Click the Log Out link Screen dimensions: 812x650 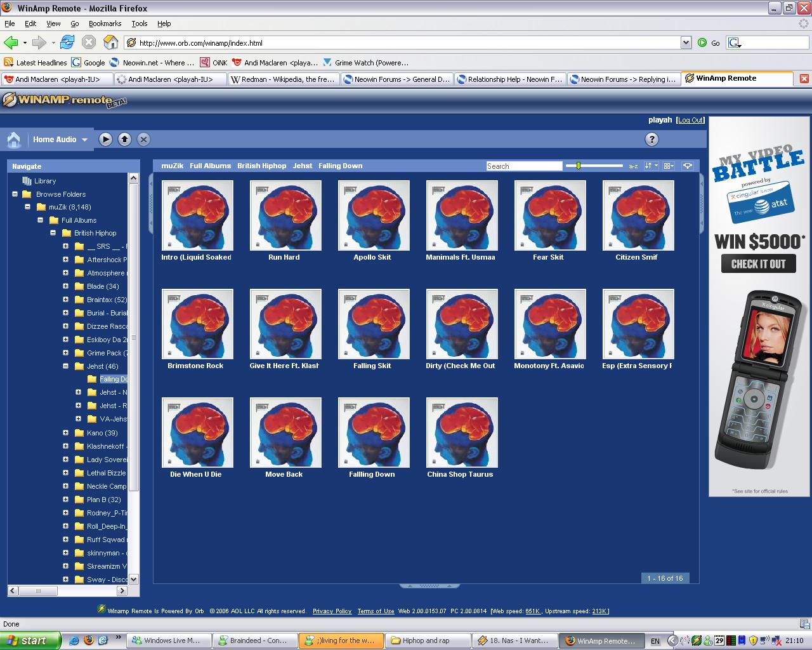[690, 119]
